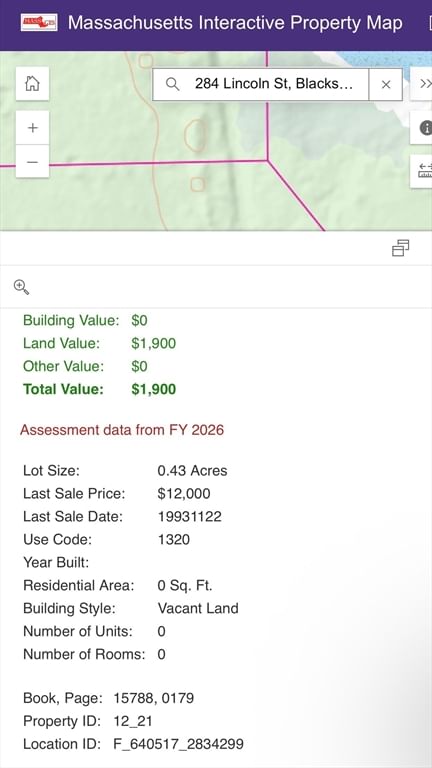
Task: Click the Massachusetts Interactive Property Map title
Action: point(235,23)
